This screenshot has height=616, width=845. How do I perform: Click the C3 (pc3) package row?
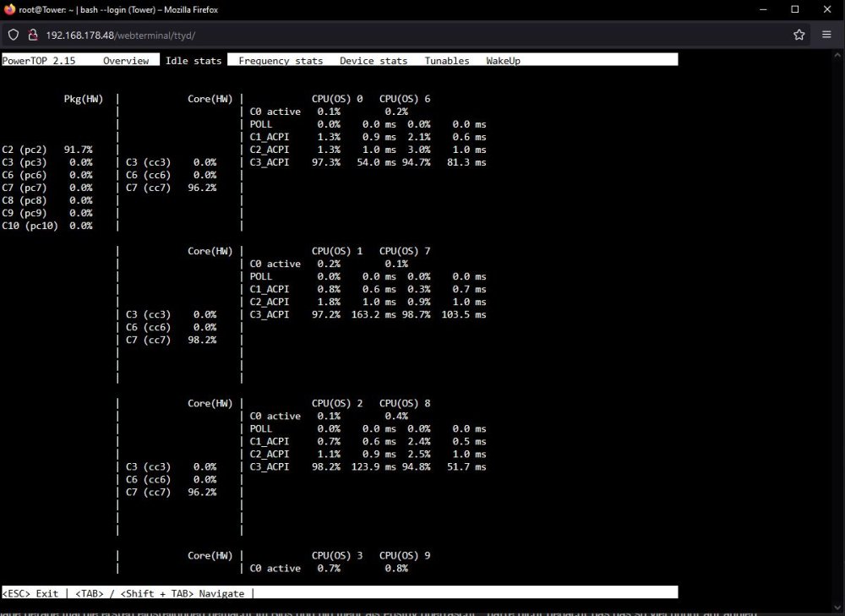[47, 162]
